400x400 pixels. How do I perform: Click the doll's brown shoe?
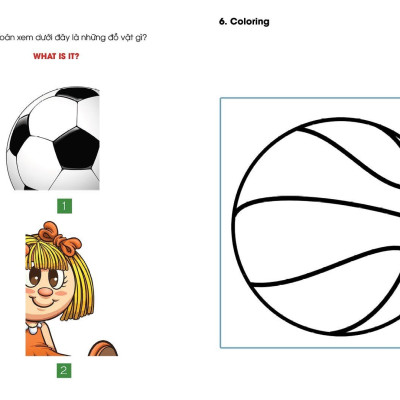pyautogui.click(x=103, y=348)
